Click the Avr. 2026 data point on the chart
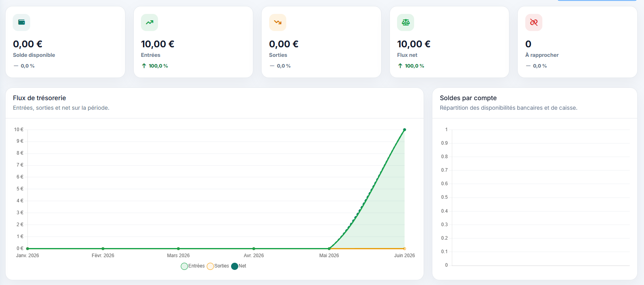This screenshot has height=285, width=644. [x=254, y=248]
